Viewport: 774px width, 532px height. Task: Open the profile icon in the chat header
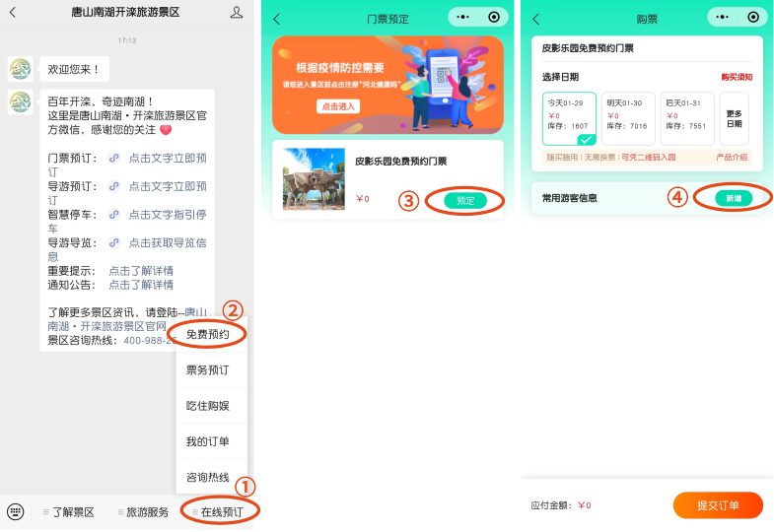237,13
